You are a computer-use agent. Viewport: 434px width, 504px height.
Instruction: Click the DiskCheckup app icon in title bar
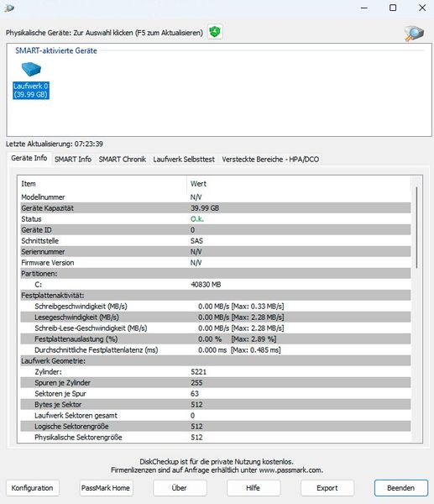[x=9, y=8]
